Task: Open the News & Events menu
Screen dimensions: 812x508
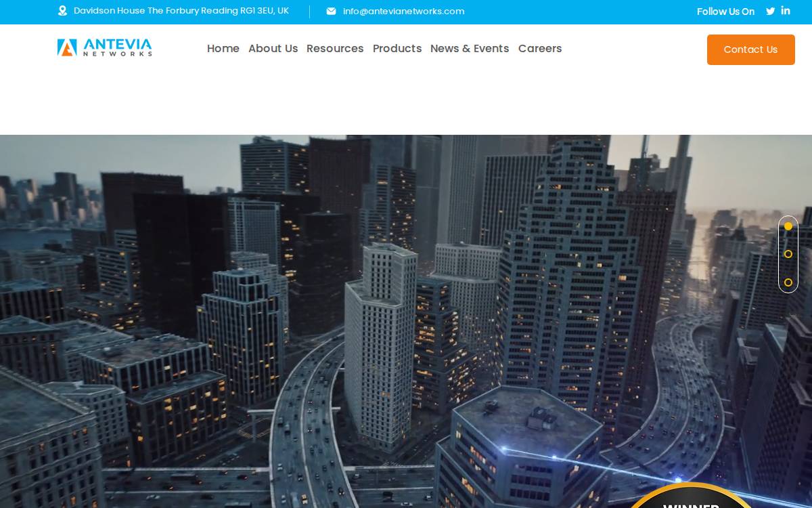Action: (x=470, y=49)
